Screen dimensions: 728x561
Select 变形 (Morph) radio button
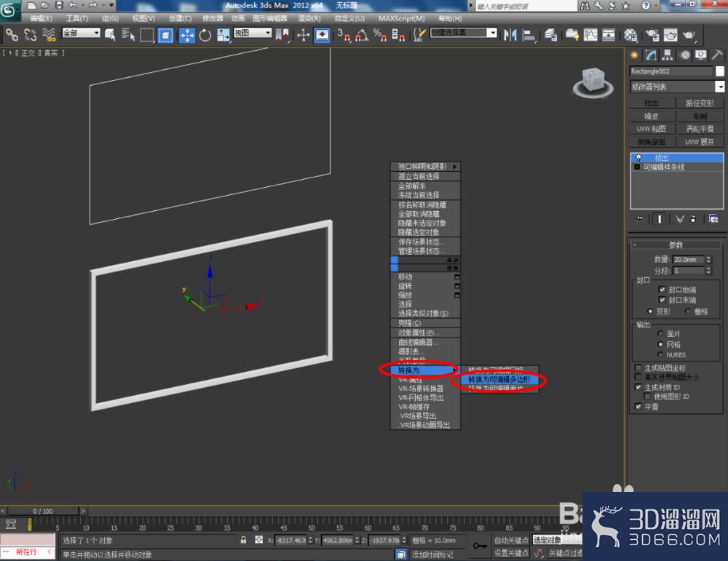tap(650, 311)
